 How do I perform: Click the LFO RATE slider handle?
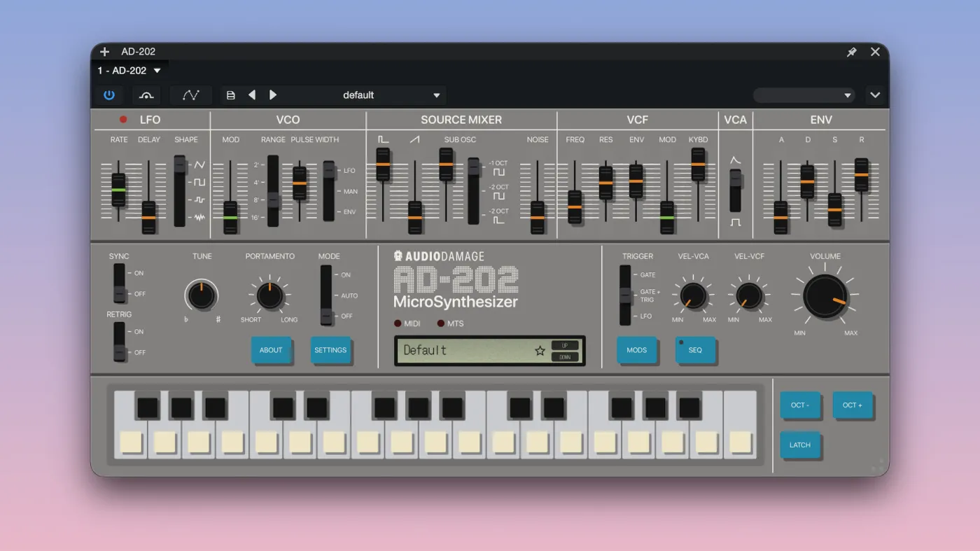click(x=118, y=190)
